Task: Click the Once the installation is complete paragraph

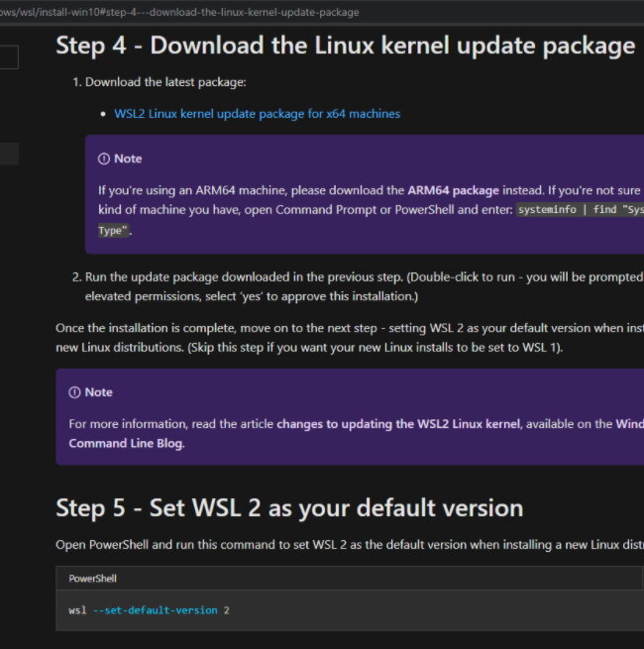Action: pyautogui.click(x=350, y=338)
